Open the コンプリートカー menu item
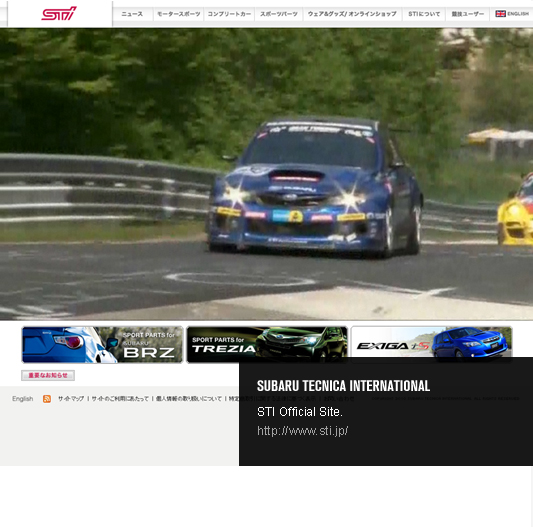Viewport: 533px width, 527px height. click(x=229, y=14)
